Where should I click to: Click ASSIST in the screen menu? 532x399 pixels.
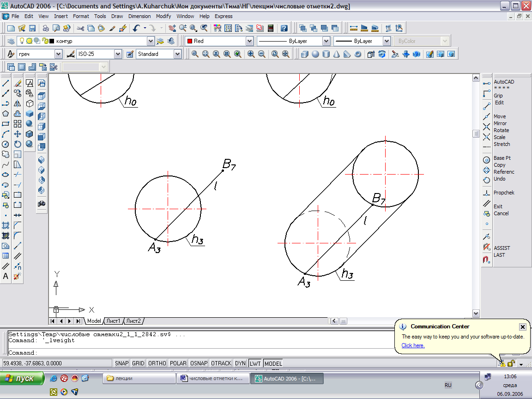[502, 248]
